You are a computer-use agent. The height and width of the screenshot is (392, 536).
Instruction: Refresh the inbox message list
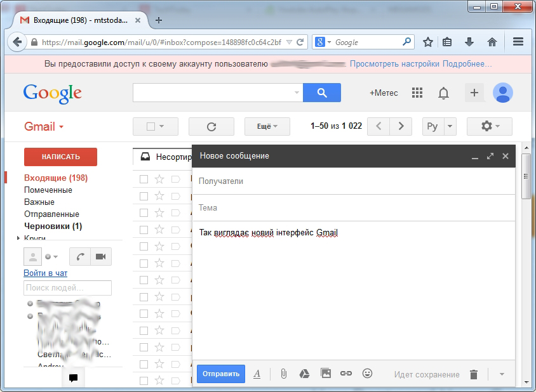coord(211,126)
